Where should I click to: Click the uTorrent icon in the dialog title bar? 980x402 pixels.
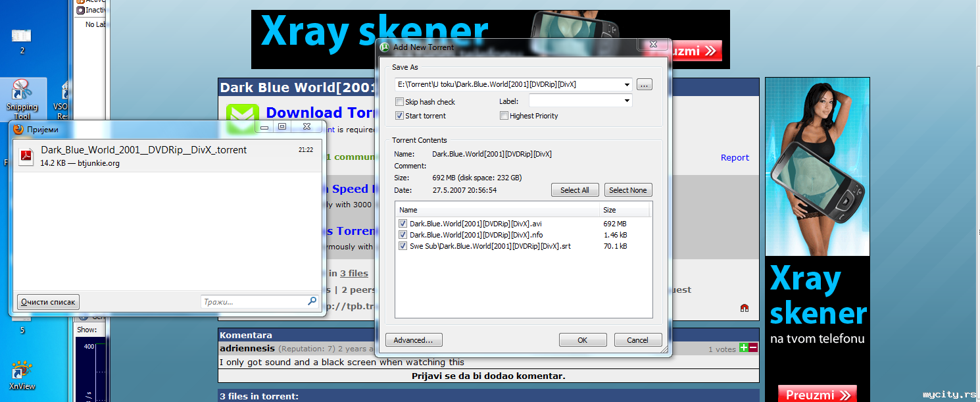385,47
